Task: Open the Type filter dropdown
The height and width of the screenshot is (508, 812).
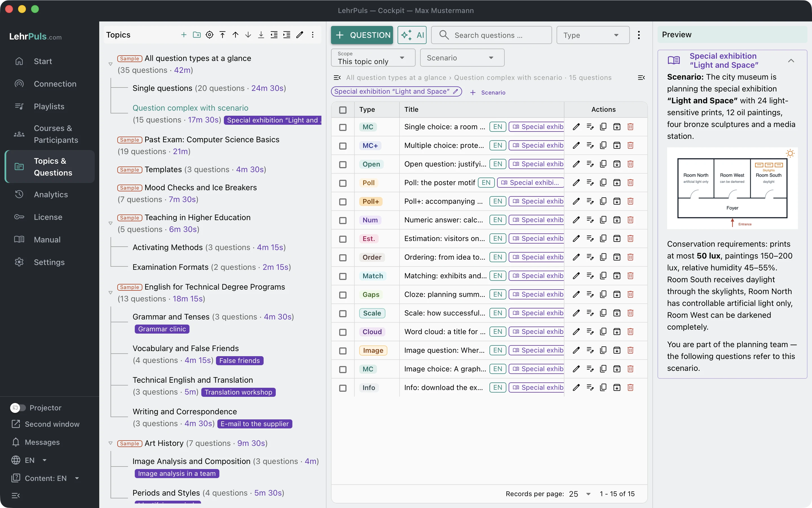Action: click(593, 35)
